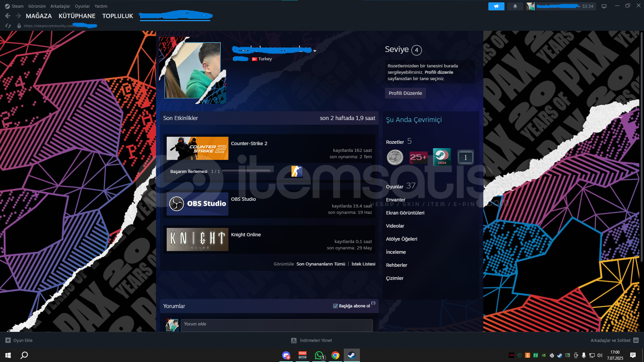Viewport: 644px width, 362px height.
Task: Open Windows action center notifications
Action: click(x=633, y=355)
